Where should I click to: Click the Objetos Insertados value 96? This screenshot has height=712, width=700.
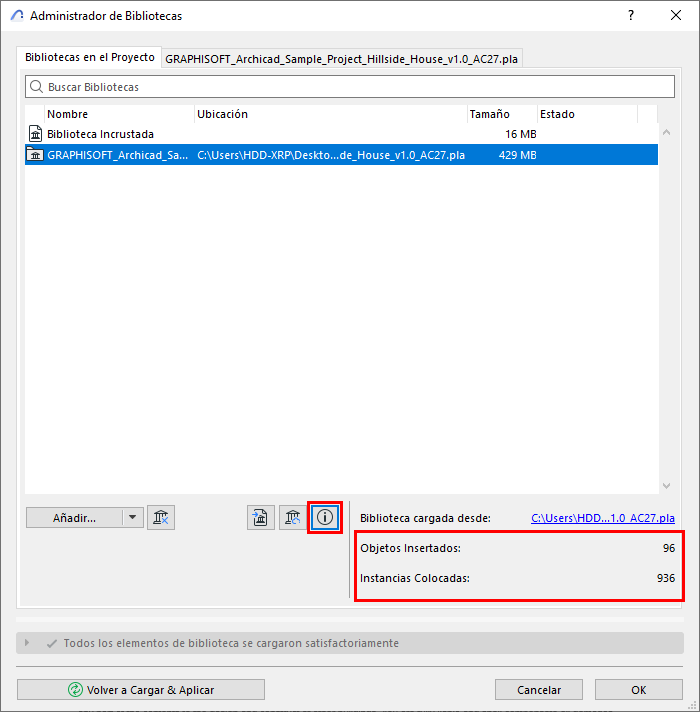click(669, 548)
